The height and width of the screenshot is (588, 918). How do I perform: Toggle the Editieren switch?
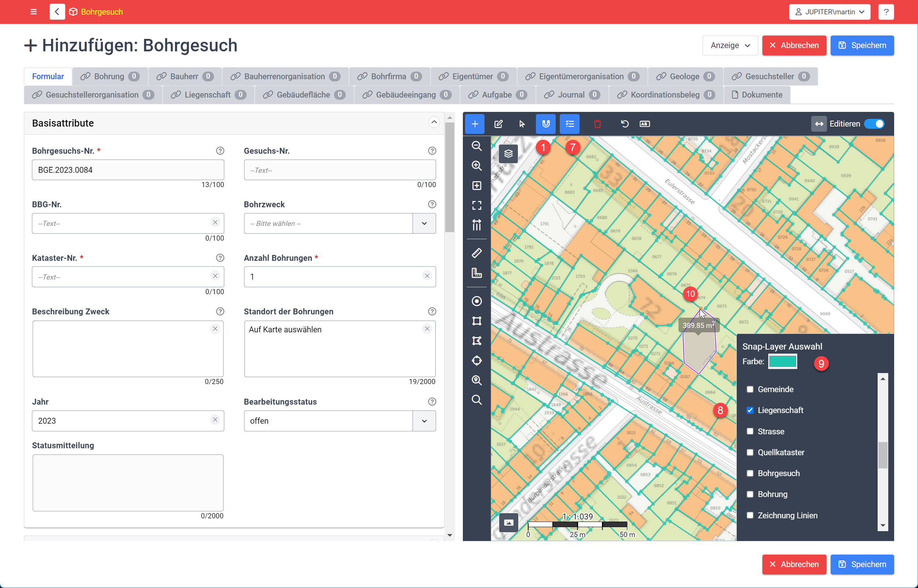[874, 124]
